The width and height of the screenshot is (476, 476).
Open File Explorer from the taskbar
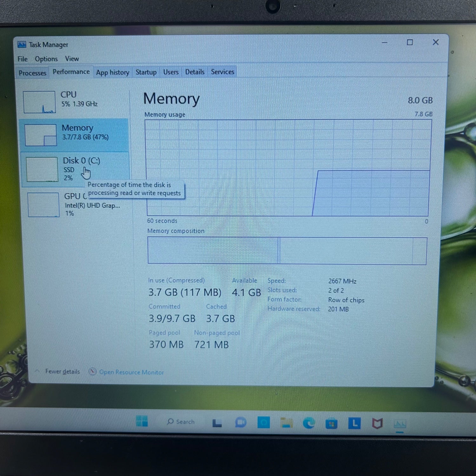[287, 423]
